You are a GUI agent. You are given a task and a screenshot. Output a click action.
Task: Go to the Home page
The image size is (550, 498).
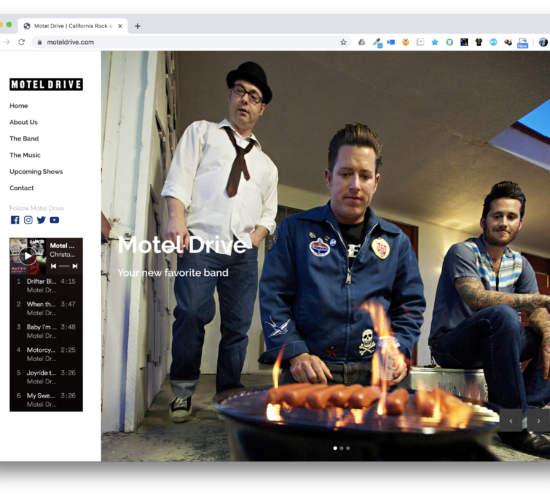click(x=19, y=106)
